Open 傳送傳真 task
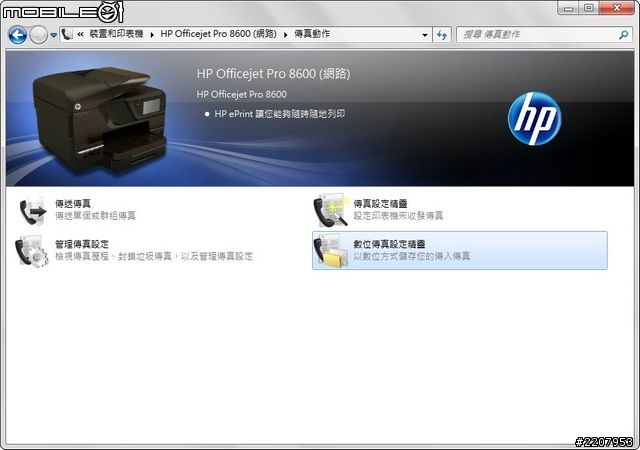 coord(73,203)
